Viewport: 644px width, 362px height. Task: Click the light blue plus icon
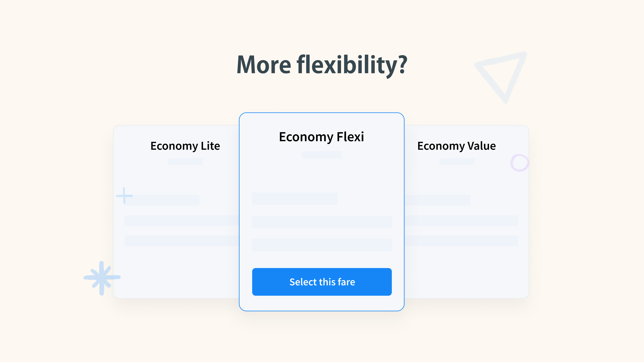pyautogui.click(x=124, y=195)
